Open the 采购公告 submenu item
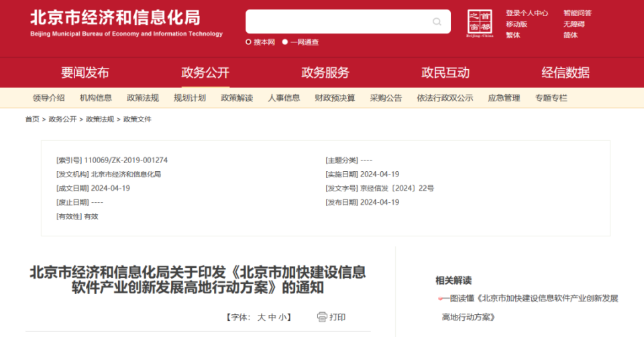 tap(386, 98)
